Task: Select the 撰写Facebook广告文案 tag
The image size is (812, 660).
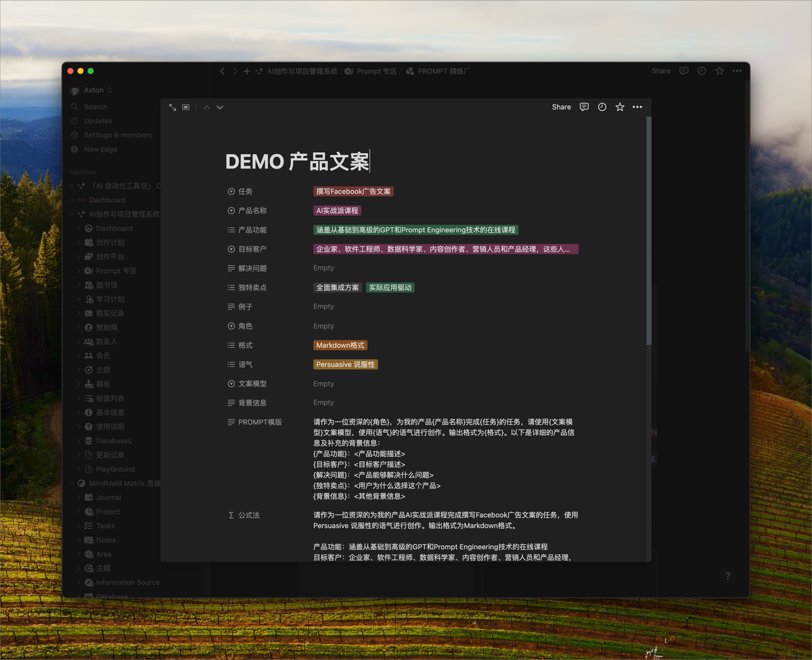Action: pos(353,191)
